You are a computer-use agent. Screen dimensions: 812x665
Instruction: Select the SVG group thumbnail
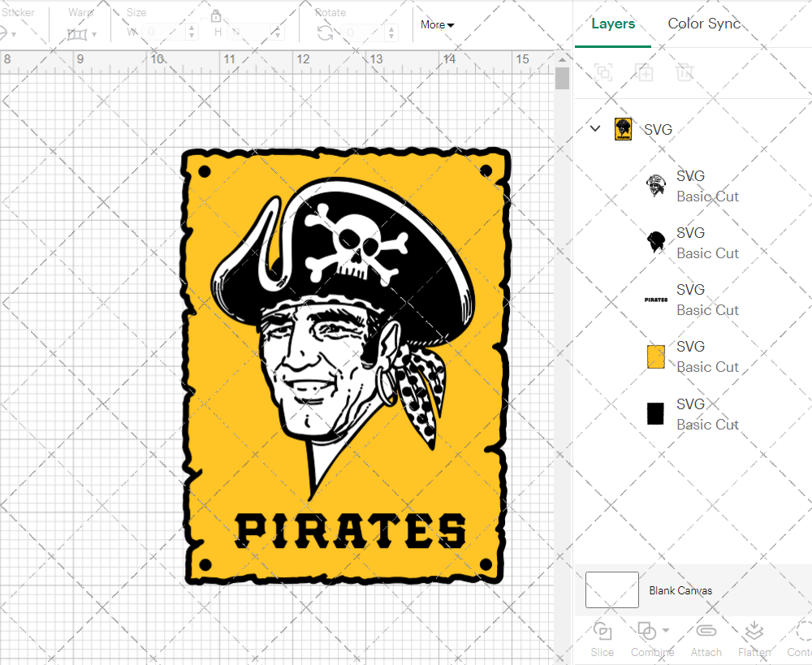[623, 129]
